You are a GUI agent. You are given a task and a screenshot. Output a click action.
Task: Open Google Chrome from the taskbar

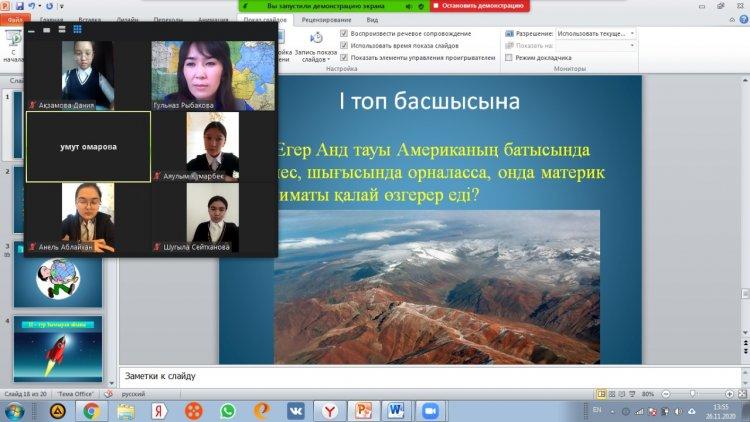click(91, 410)
